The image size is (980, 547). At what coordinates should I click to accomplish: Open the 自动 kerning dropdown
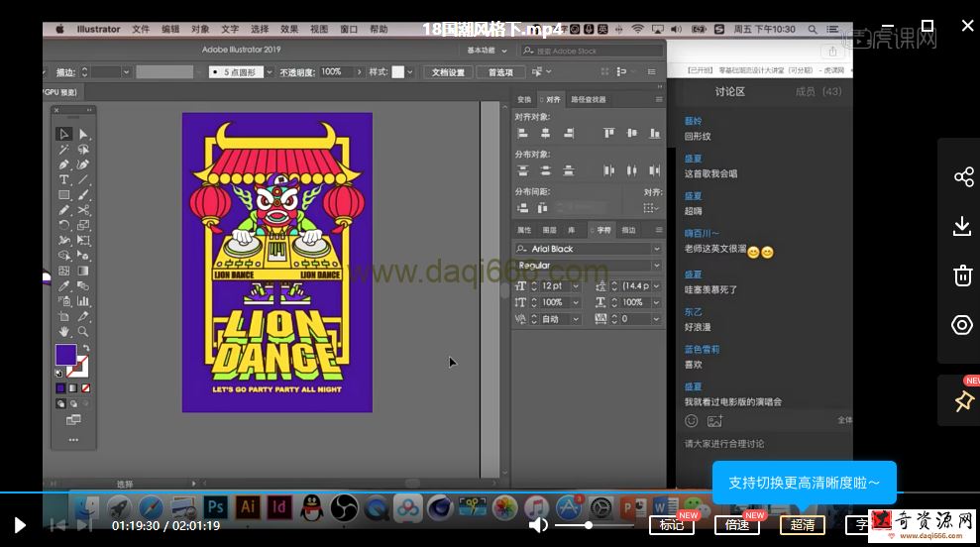coord(576,319)
